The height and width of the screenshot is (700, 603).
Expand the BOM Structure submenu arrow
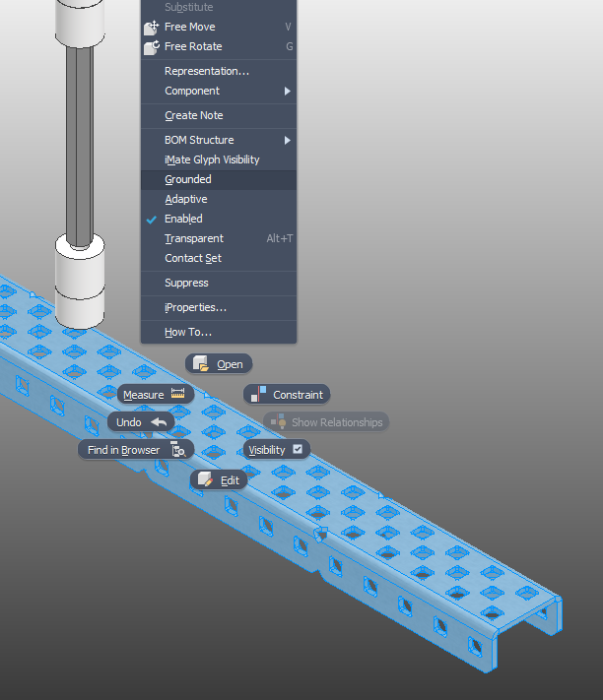click(287, 140)
